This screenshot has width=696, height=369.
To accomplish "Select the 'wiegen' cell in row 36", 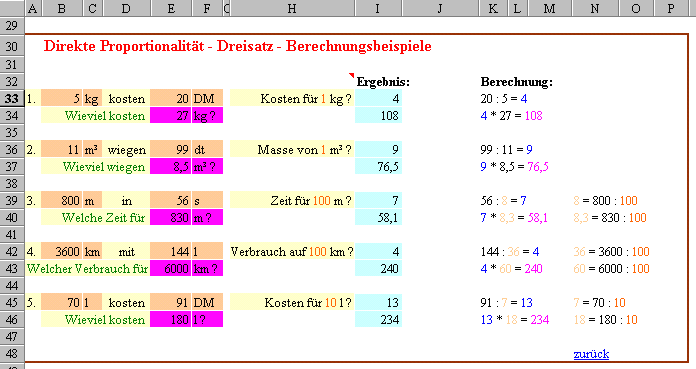I will pos(127,150).
